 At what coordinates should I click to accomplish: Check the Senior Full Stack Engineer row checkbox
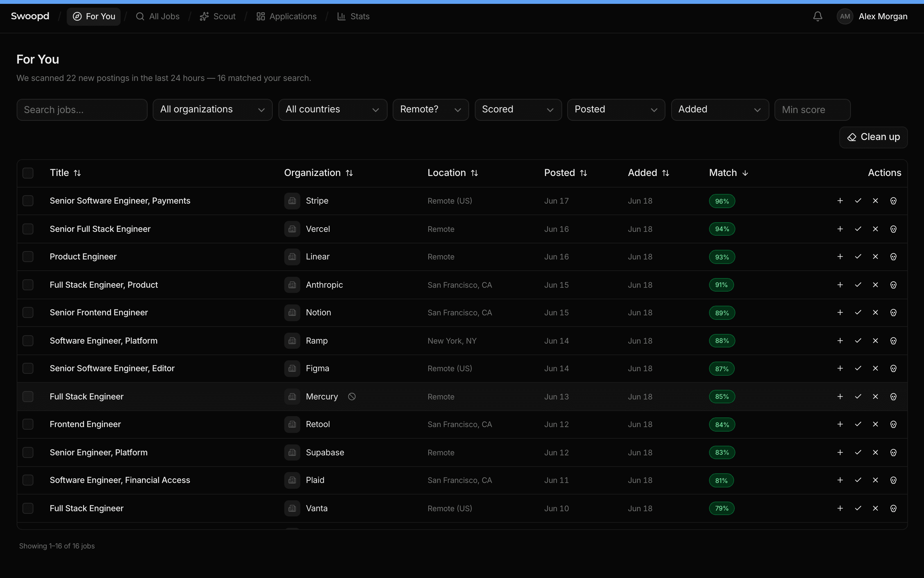click(x=28, y=229)
